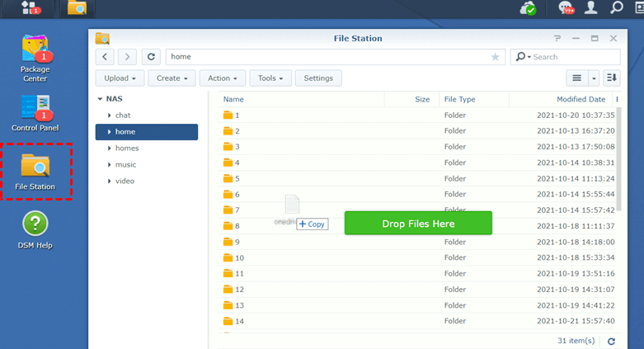Open the Action dropdown menu
644x349 pixels.
(223, 78)
